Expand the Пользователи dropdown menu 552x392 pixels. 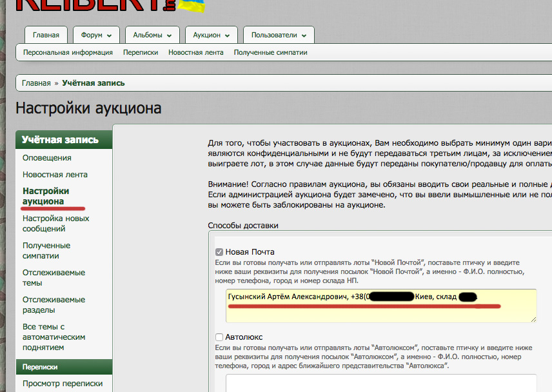tap(279, 35)
